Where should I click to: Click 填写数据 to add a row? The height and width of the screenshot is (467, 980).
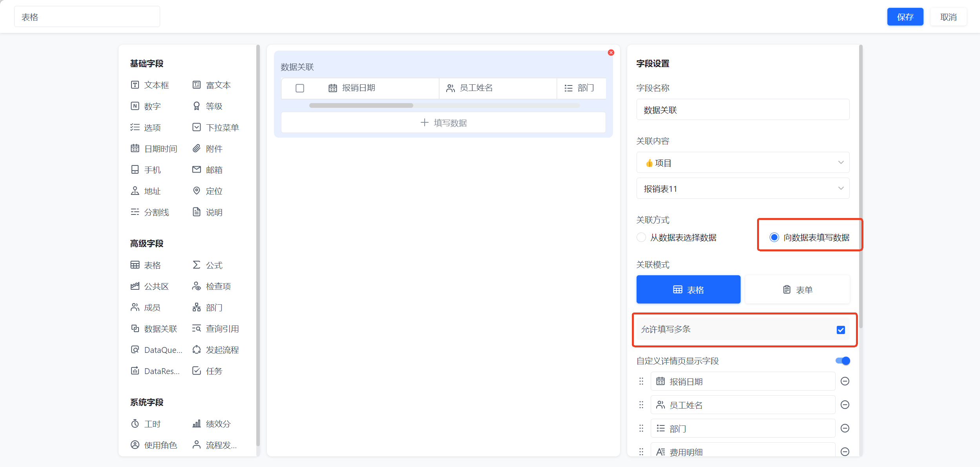[443, 123]
